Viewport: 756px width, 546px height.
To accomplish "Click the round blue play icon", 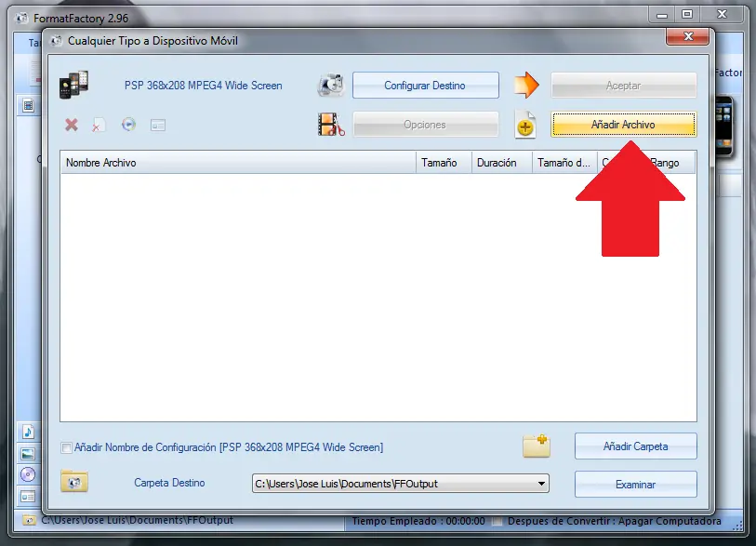I will point(128,125).
